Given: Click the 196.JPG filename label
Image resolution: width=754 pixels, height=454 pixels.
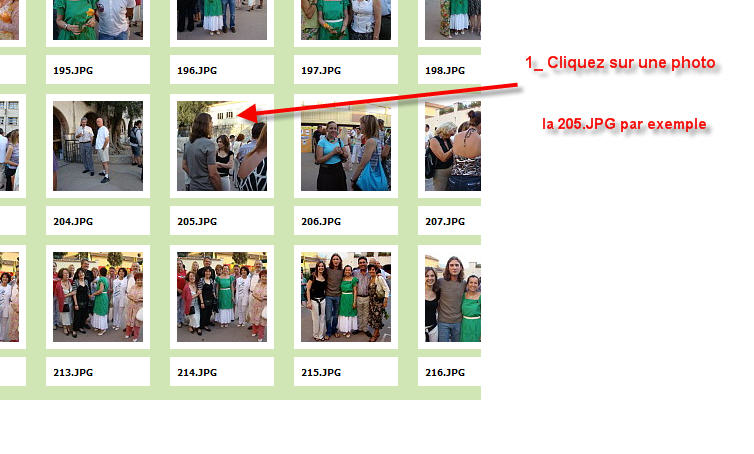Looking at the screenshot, I should [x=197, y=71].
